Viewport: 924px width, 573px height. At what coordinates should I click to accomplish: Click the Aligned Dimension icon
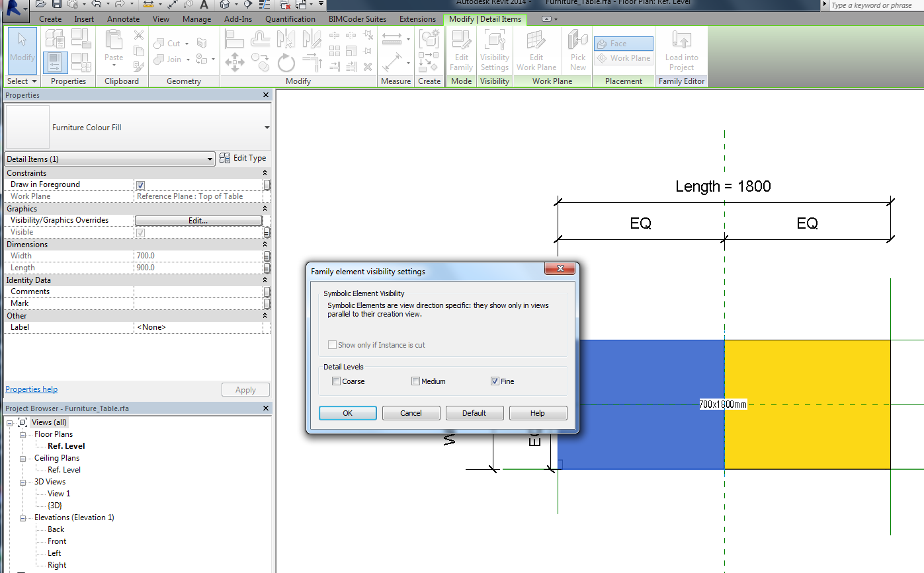click(393, 63)
